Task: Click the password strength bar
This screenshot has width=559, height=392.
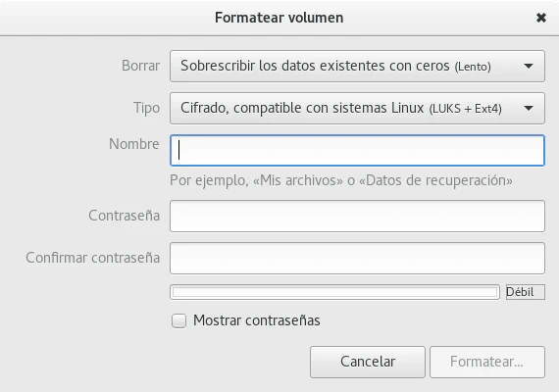Action: click(x=334, y=292)
